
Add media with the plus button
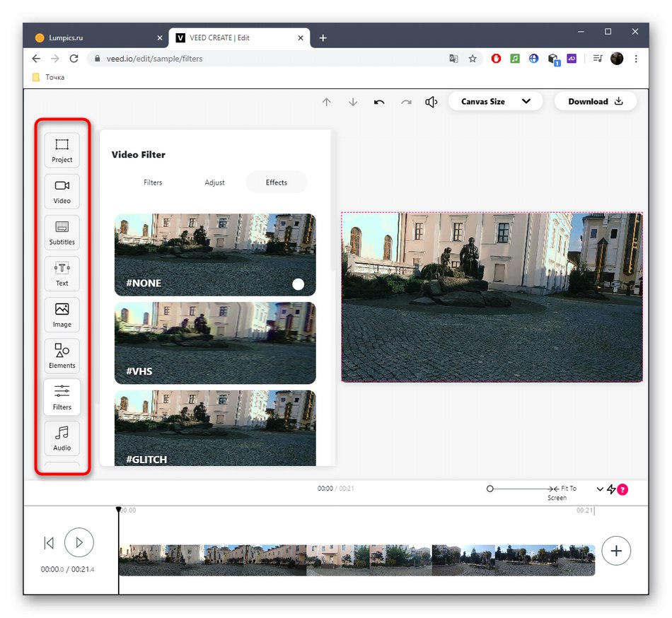(x=615, y=550)
